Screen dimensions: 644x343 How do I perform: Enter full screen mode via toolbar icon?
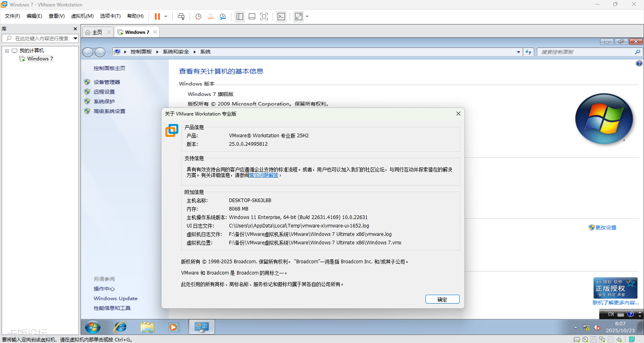tap(264, 17)
